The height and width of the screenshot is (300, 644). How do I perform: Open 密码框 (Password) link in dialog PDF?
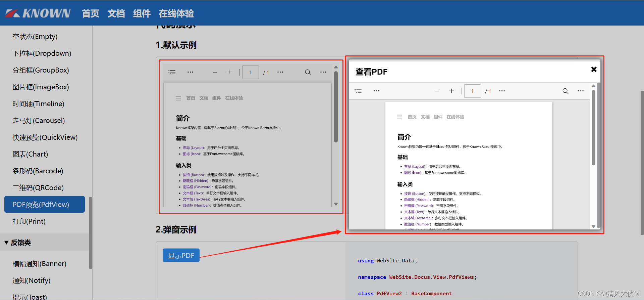pyautogui.click(x=419, y=206)
